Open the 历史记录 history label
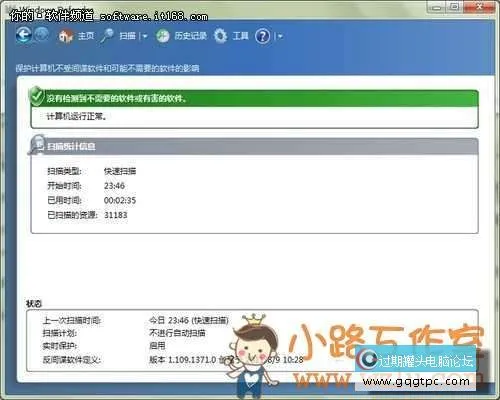The image size is (500, 400). coord(190,36)
